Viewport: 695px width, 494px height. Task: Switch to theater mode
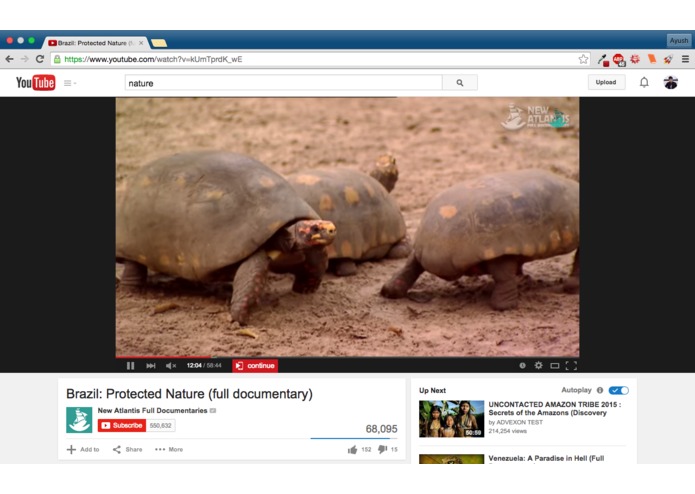pyautogui.click(x=554, y=366)
